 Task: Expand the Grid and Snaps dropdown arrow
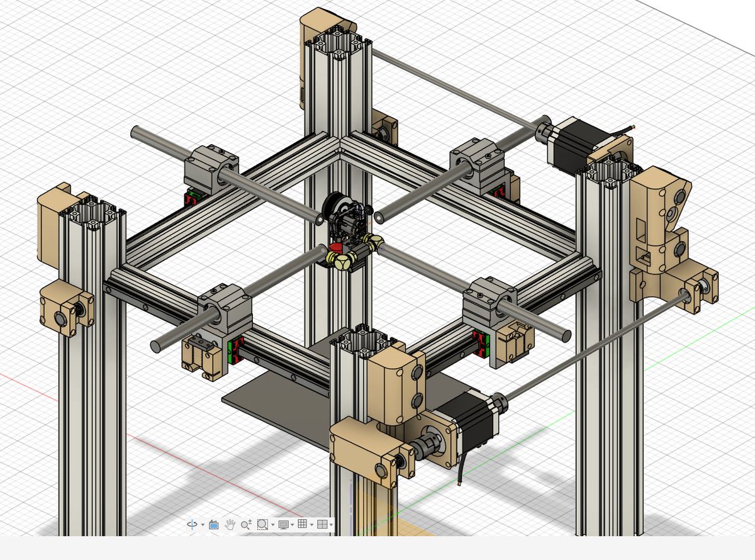[x=311, y=524]
